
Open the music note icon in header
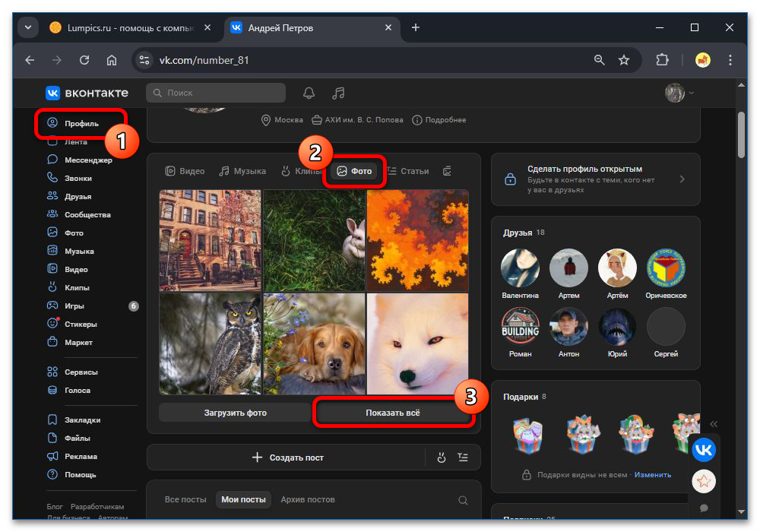(x=338, y=93)
